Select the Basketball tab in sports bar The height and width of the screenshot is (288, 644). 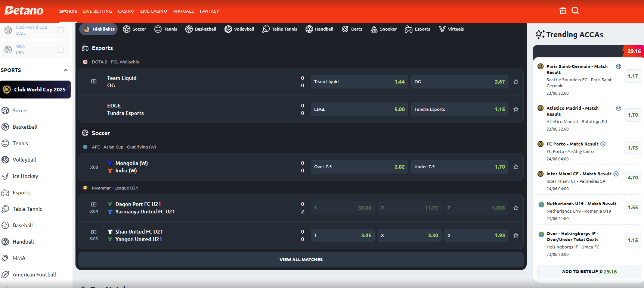pos(201,29)
